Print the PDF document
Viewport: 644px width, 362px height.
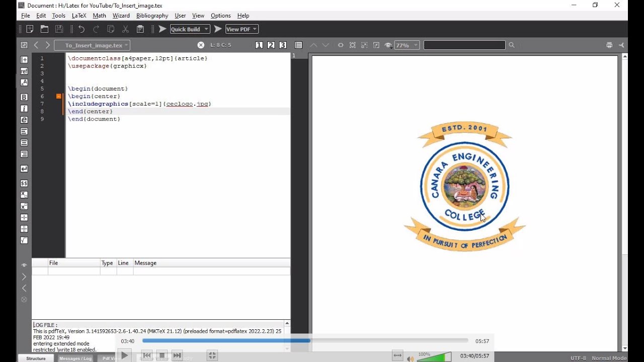pyautogui.click(x=609, y=45)
